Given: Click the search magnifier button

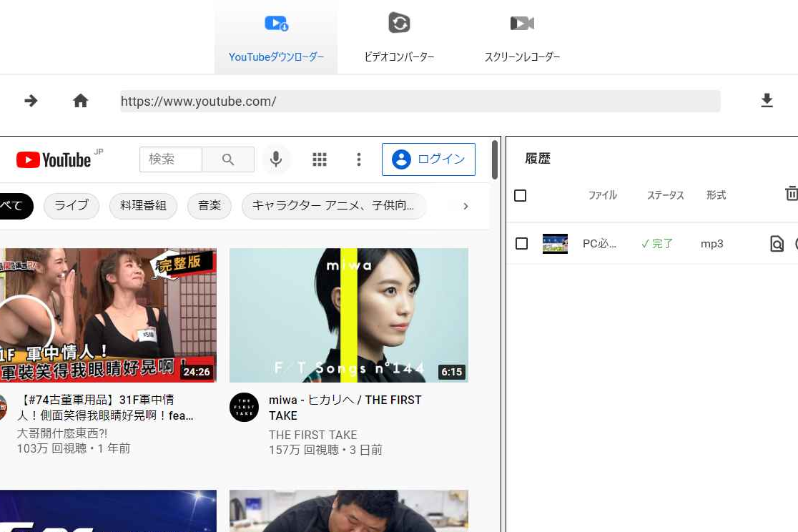Looking at the screenshot, I should click(x=228, y=159).
